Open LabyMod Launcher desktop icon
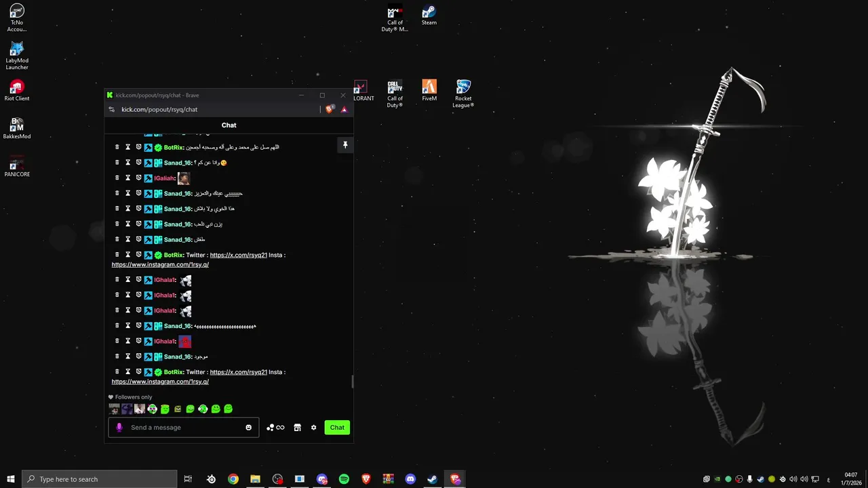Viewport: 868px width, 488px height. coord(17,56)
